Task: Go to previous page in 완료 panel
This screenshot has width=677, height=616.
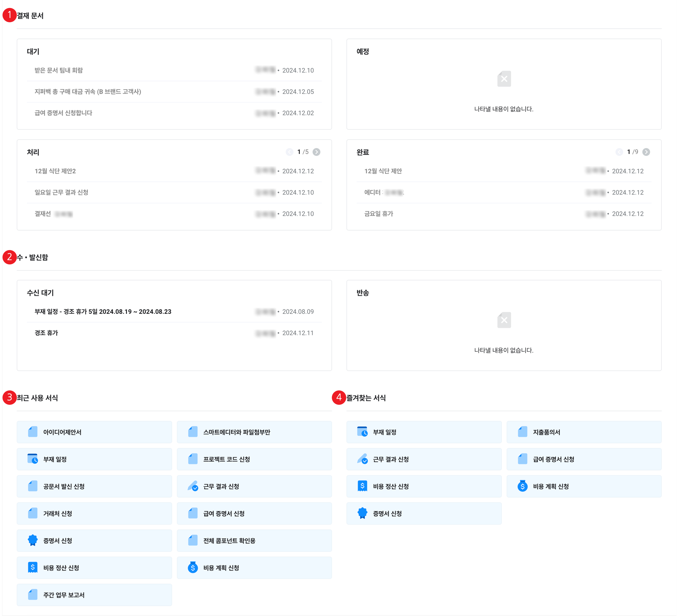Action: coord(619,152)
